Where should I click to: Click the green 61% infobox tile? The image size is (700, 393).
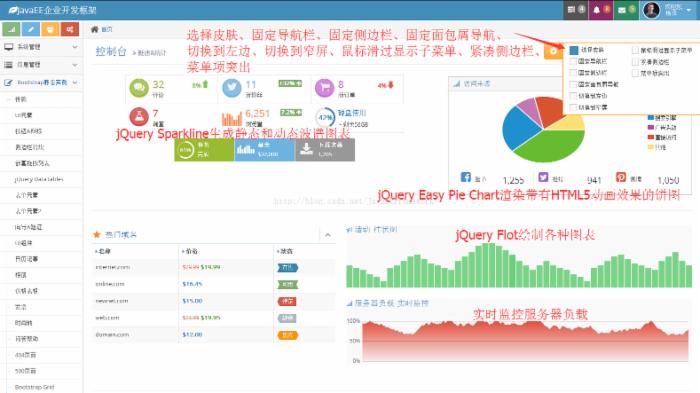204,150
